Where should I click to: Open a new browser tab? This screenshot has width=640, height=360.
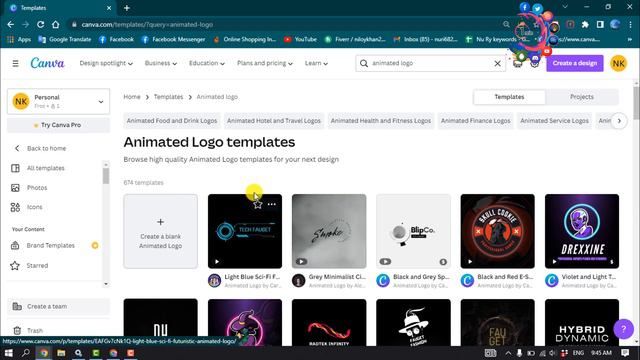(127, 8)
